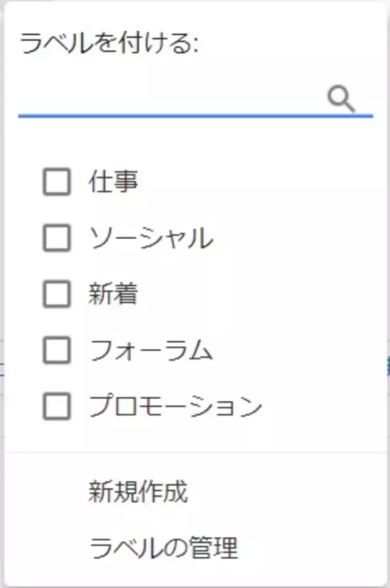Open 新規作成 to create a label
390x588 pixels.
tap(138, 492)
